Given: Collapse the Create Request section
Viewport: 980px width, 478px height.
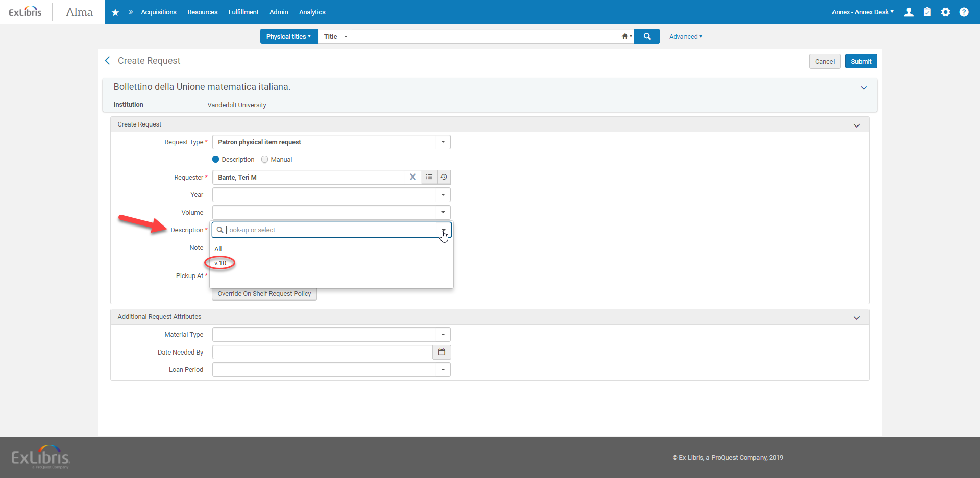Looking at the screenshot, I should coord(856,125).
